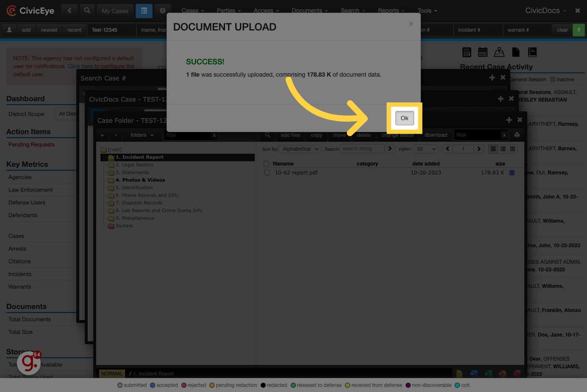Maximize Case Folder window with plus icon

(509, 120)
